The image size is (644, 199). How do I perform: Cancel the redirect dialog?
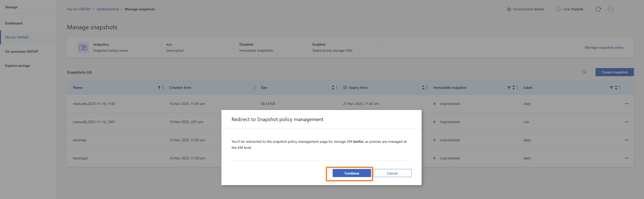(x=392, y=173)
